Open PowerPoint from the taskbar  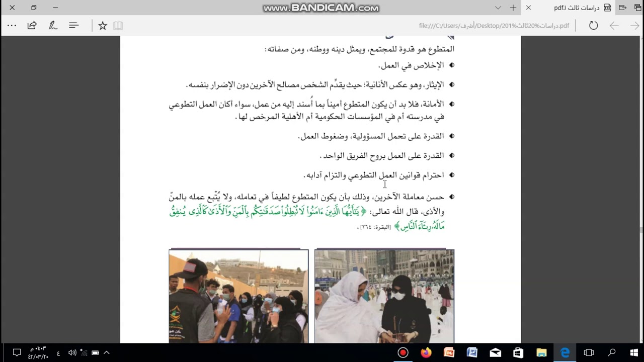tap(449, 352)
